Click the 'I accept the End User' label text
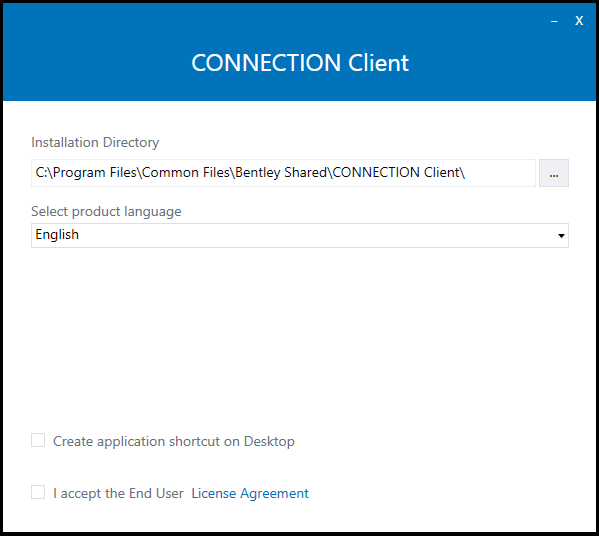This screenshot has width=599, height=536. [118, 493]
